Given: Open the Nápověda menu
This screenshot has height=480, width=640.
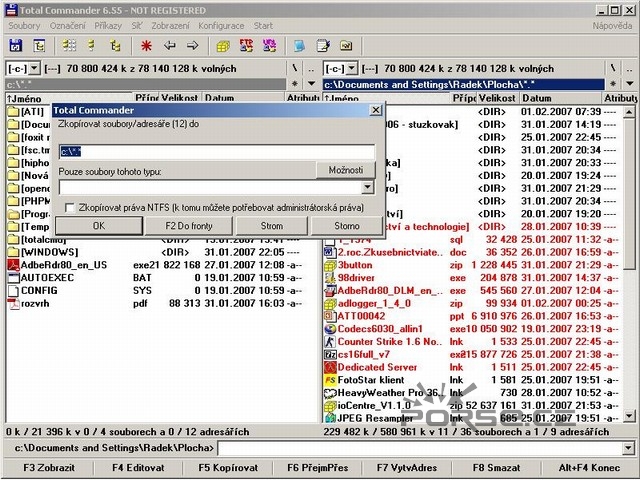Looking at the screenshot, I should 612,26.
